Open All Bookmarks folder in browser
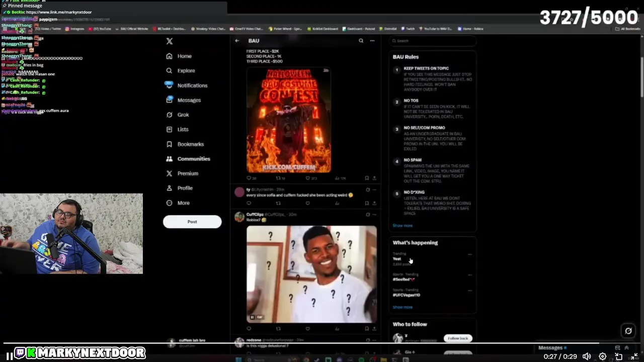 [x=627, y=29]
